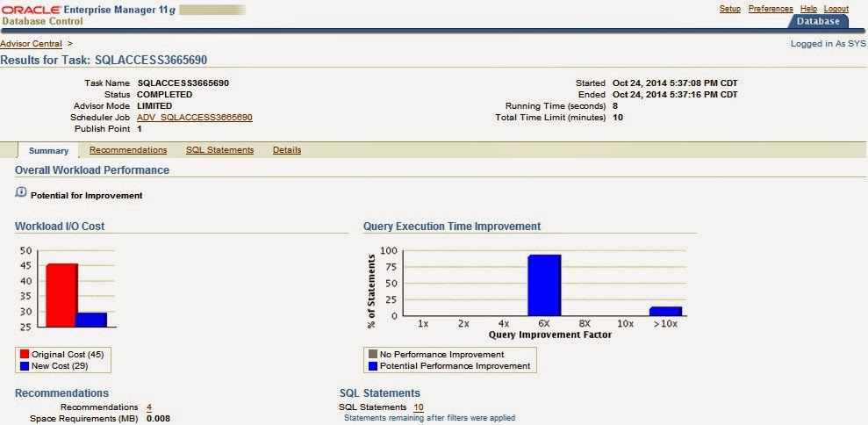Viewport: 868px width, 425px height.
Task: Click the Total Time Limit value 10
Action: tap(618, 118)
